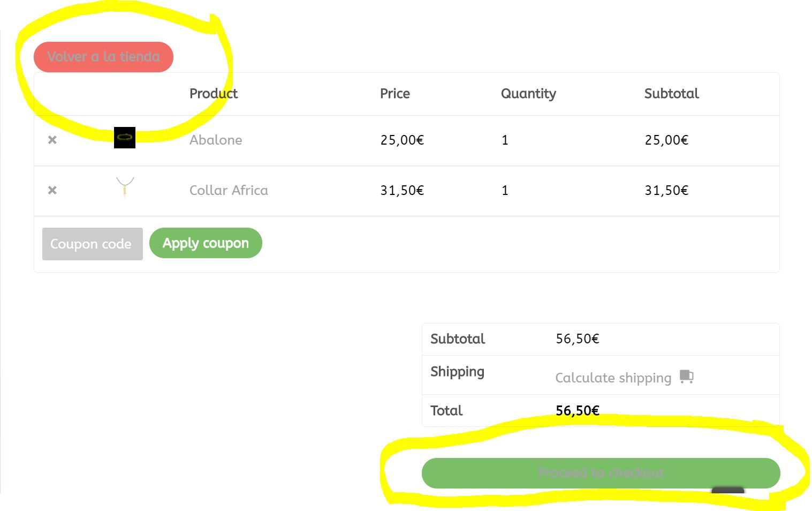Click the shipping truck icon
Image resolution: width=812 pixels, height=511 pixels.
(x=687, y=377)
